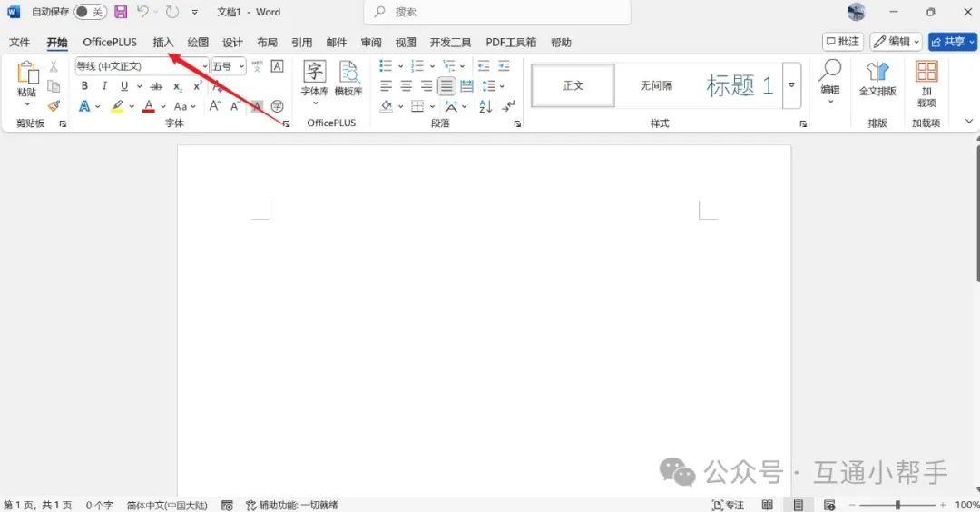
Task: Switch to the 布局 tab
Action: [267, 42]
